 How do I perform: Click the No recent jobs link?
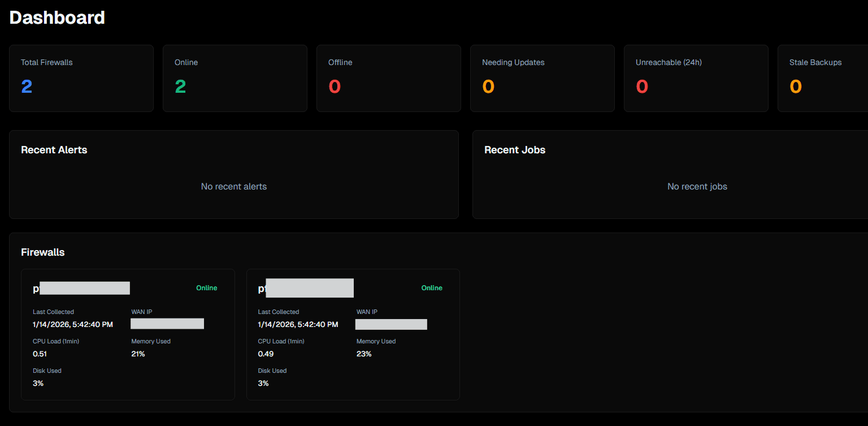697,186
